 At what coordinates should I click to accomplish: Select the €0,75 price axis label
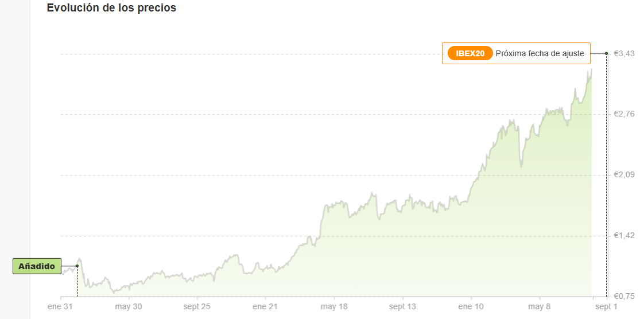(x=624, y=296)
